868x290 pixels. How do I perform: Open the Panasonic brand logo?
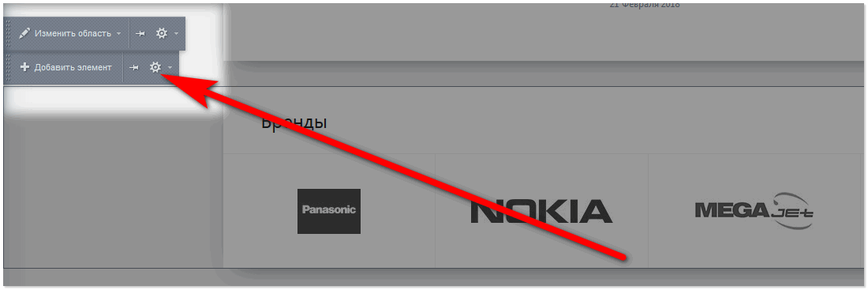pyautogui.click(x=329, y=211)
